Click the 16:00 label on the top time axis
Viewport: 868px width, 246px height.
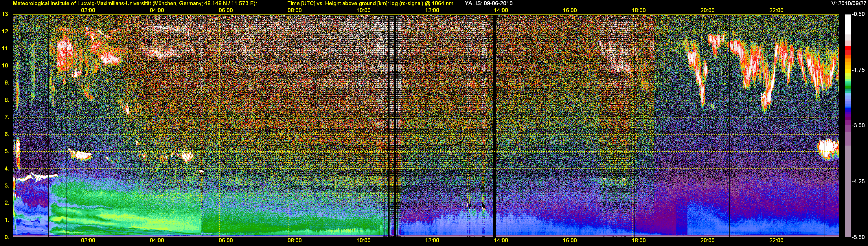(x=569, y=10)
